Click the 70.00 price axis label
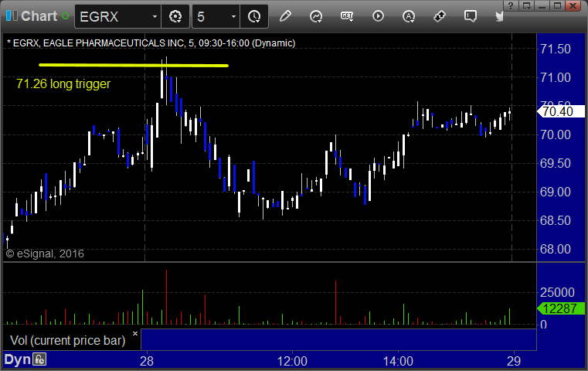This screenshot has height=371, width=588. tap(555, 134)
